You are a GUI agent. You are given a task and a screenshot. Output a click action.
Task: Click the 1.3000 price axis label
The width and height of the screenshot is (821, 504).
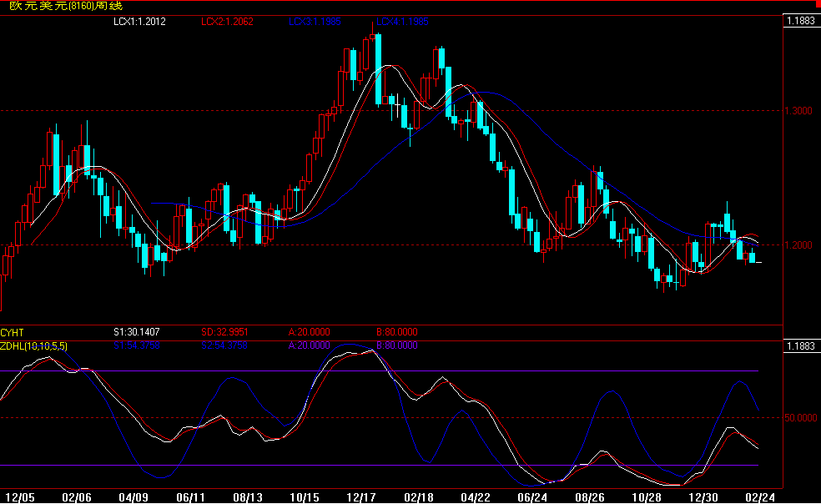click(798, 110)
